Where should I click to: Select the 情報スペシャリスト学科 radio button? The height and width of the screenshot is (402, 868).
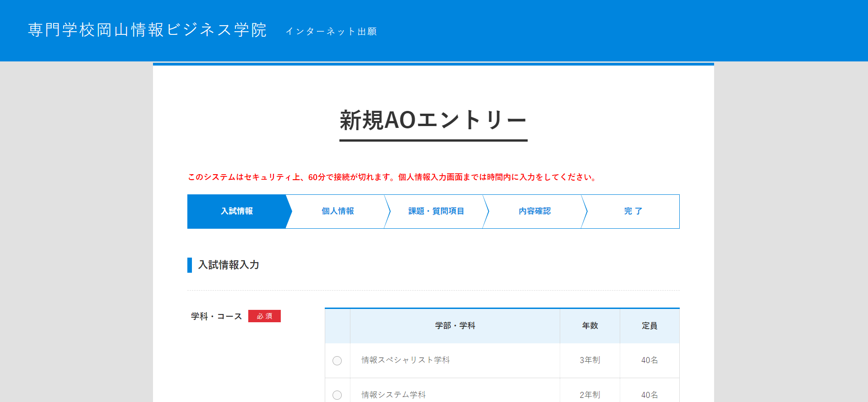pos(337,361)
